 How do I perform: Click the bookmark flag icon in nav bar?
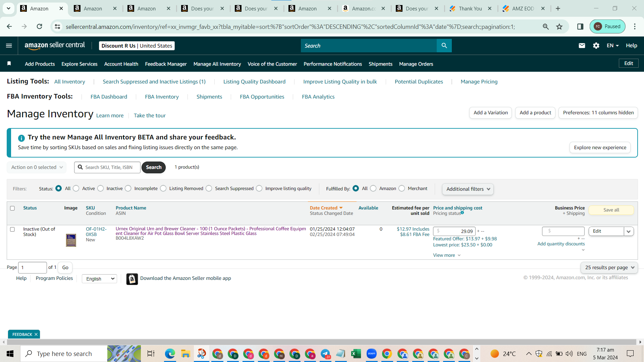pos(9,64)
